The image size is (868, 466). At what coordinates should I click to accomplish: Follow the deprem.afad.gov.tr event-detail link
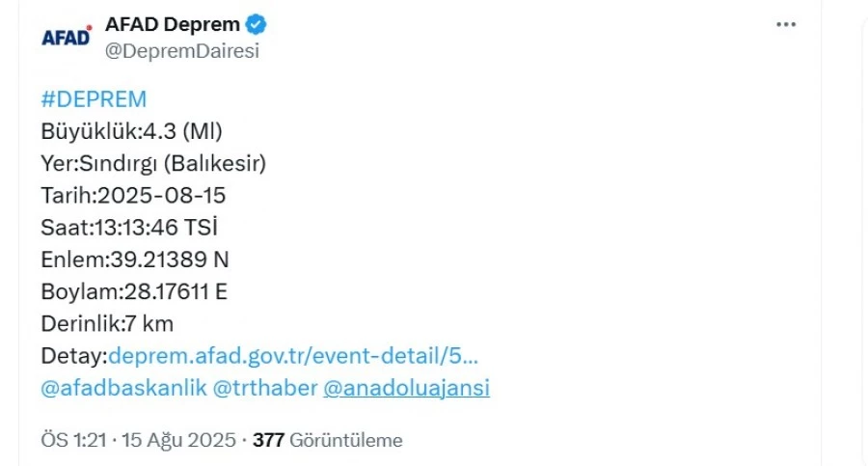pyautogui.click(x=293, y=356)
